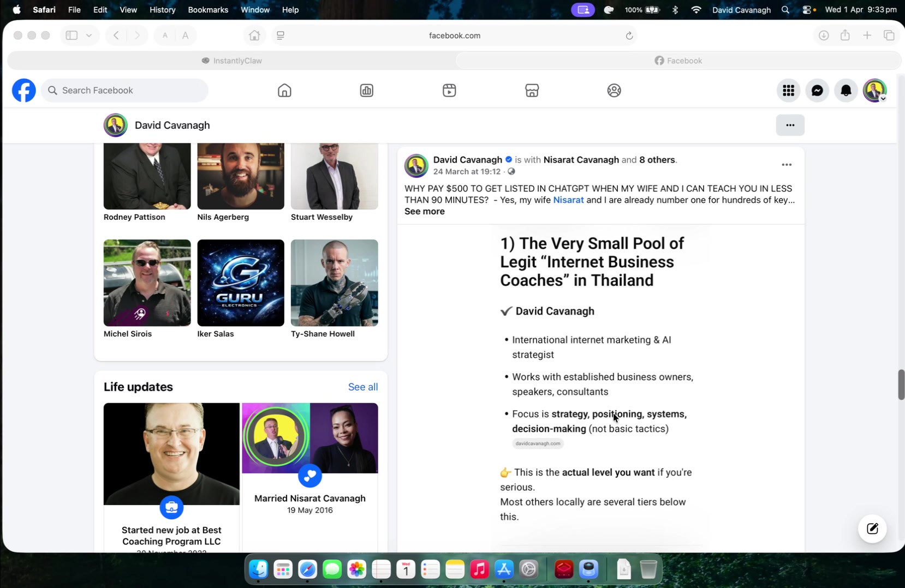Expand the Safari sidebar dropdown chevron
This screenshot has width=905, height=588.
tap(89, 35)
